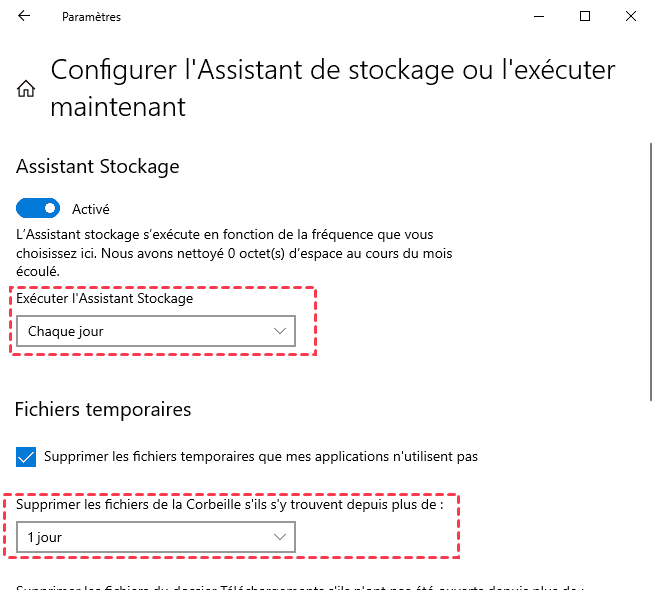Viewport: 654px width, 590px height.
Task: Click the 'Paramètres' window title text
Action: [x=91, y=17]
